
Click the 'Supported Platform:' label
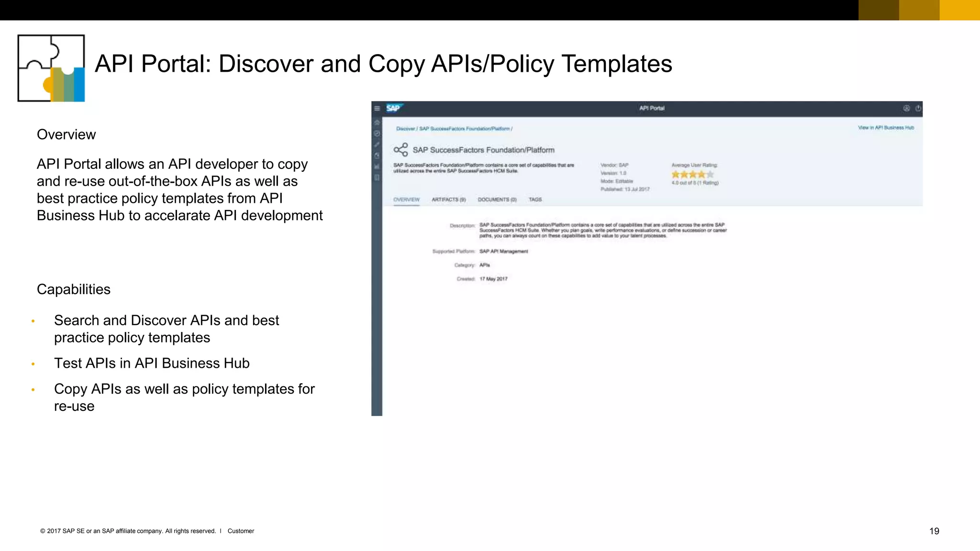pos(453,251)
